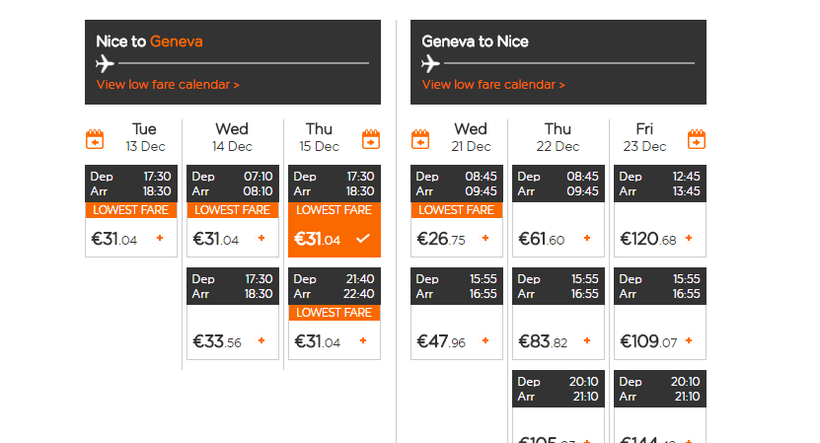Choose Thu 15 Dec 21:40 €31.04 flight
The height and width of the screenshot is (443, 820).
pos(334,341)
